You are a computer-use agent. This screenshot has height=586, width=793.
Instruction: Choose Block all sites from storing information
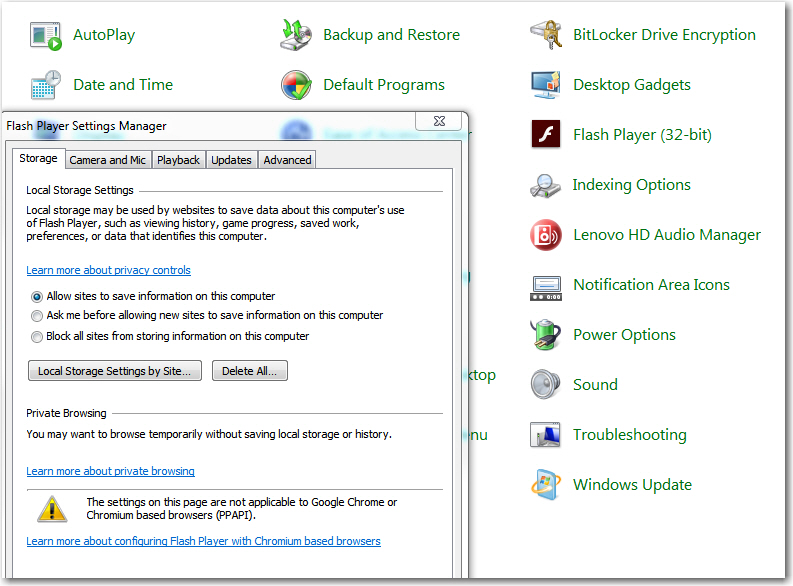pyautogui.click(x=37, y=337)
